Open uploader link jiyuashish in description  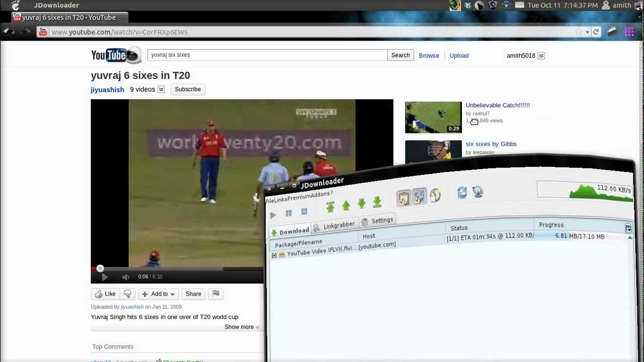pyautogui.click(x=132, y=307)
